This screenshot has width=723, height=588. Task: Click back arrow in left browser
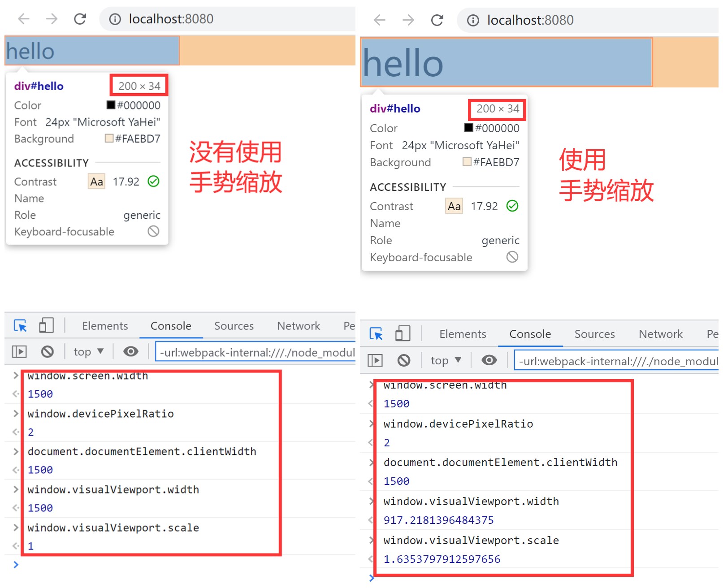click(24, 19)
